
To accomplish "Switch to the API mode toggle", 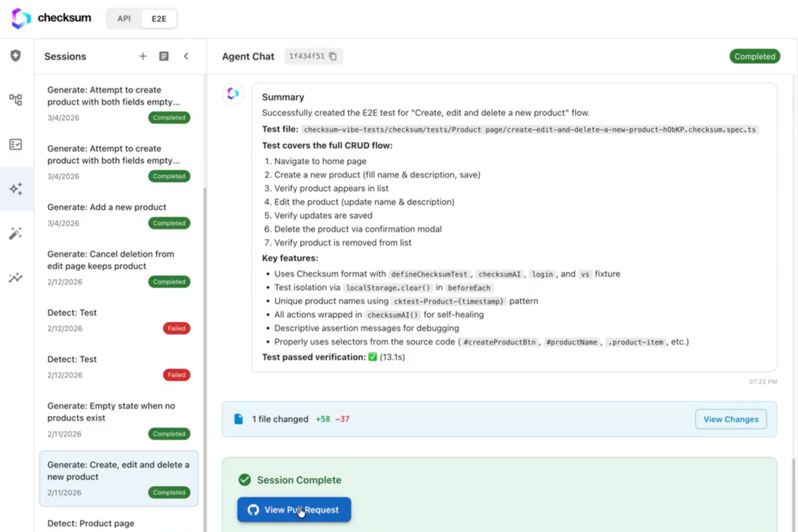I will pos(124,18).
